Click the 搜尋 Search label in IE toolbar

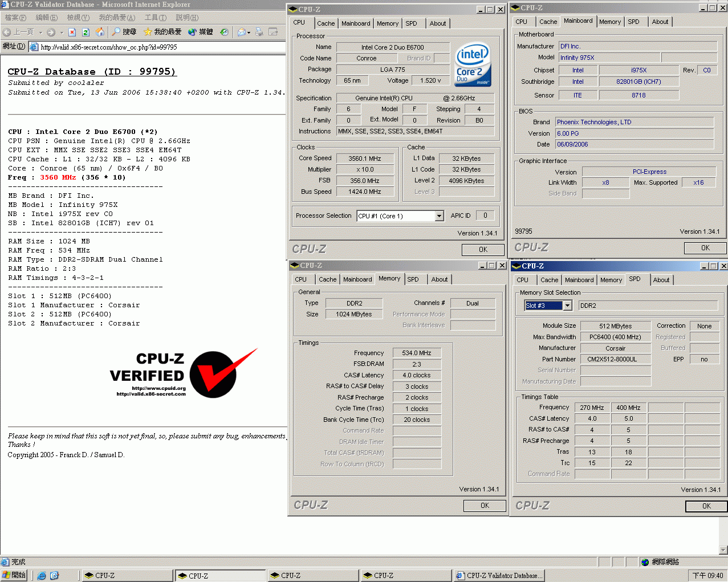click(x=129, y=32)
